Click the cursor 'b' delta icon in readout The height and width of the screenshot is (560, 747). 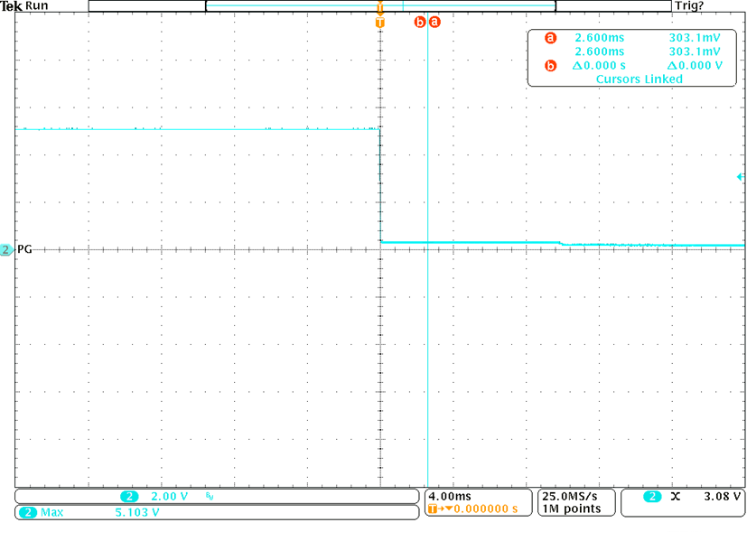[x=550, y=65]
